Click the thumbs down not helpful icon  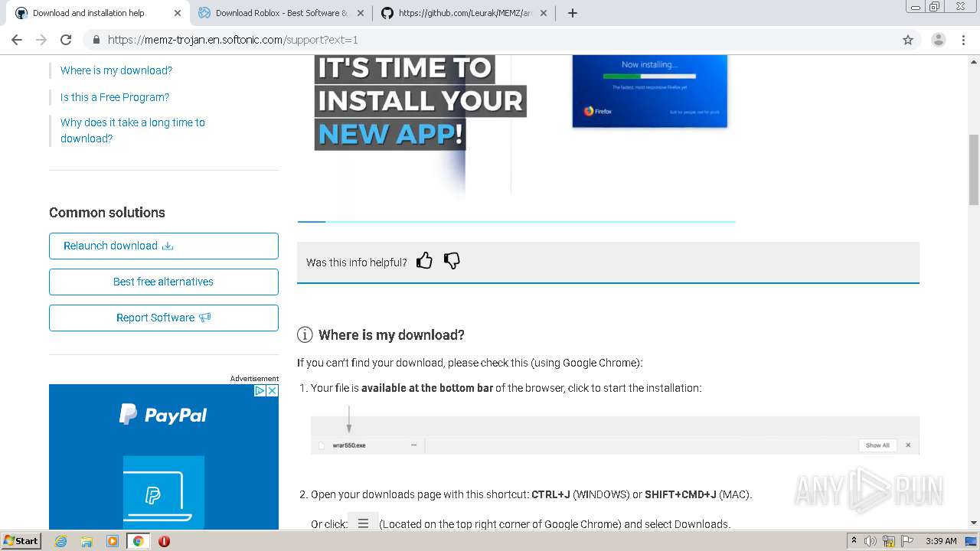click(452, 261)
